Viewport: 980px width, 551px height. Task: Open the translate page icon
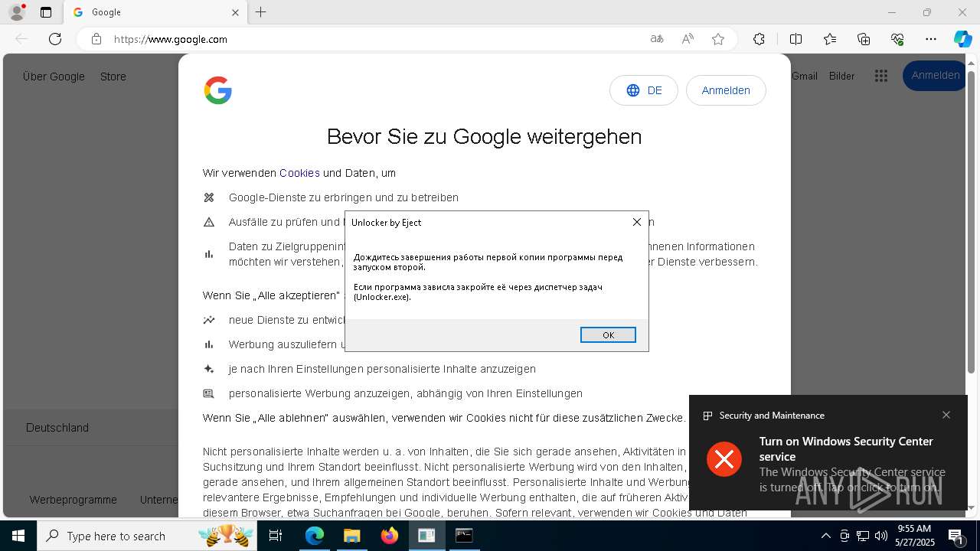(x=657, y=39)
